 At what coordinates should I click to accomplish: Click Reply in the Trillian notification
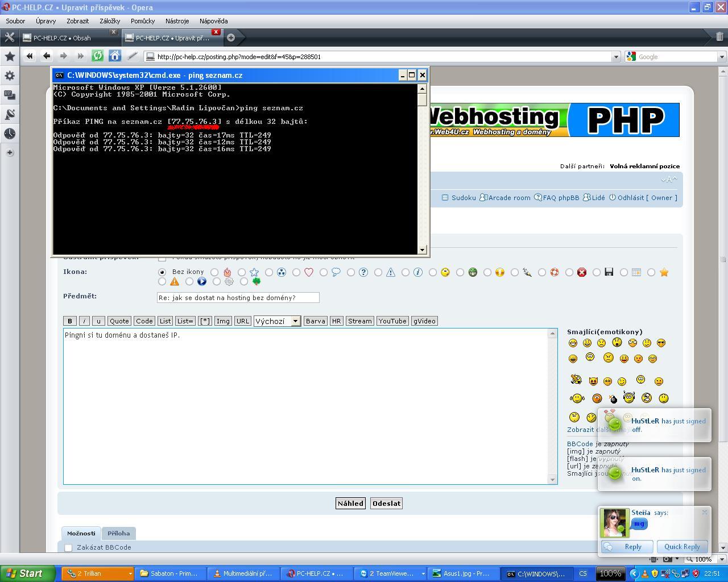coord(626,547)
